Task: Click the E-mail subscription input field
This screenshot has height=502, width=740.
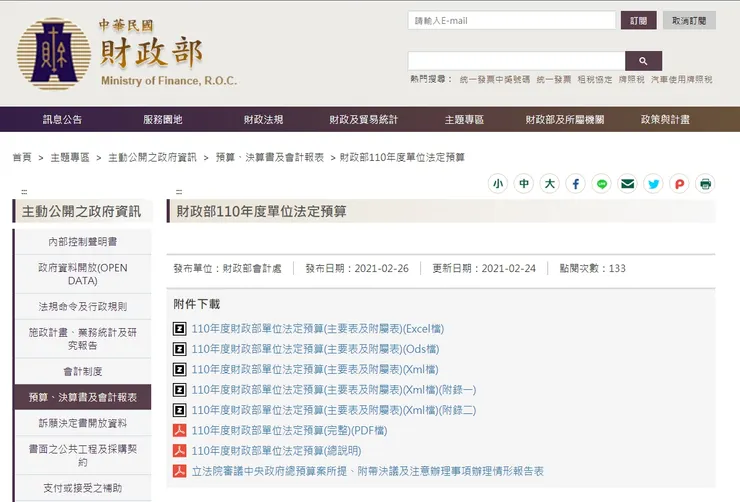Action: tap(512, 20)
